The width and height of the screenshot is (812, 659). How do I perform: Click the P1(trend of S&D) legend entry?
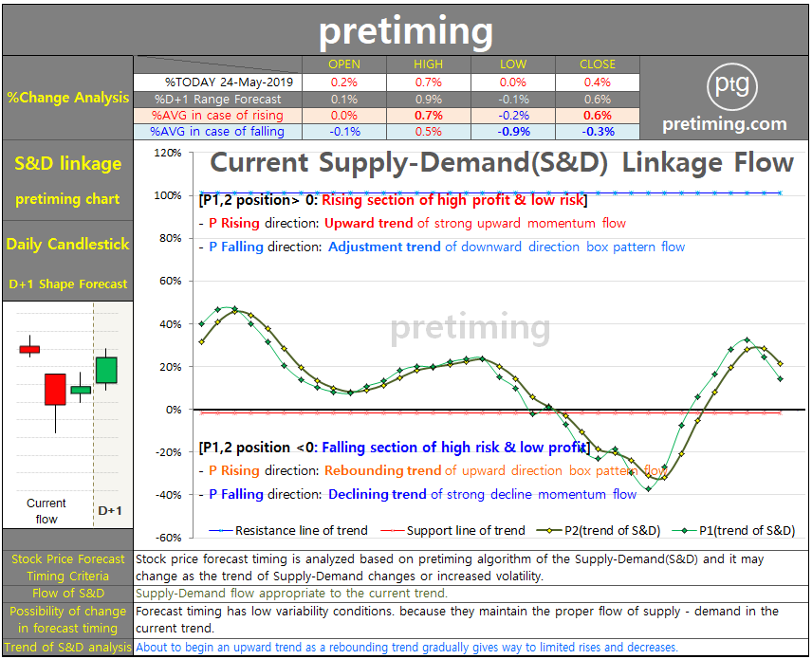(x=733, y=531)
